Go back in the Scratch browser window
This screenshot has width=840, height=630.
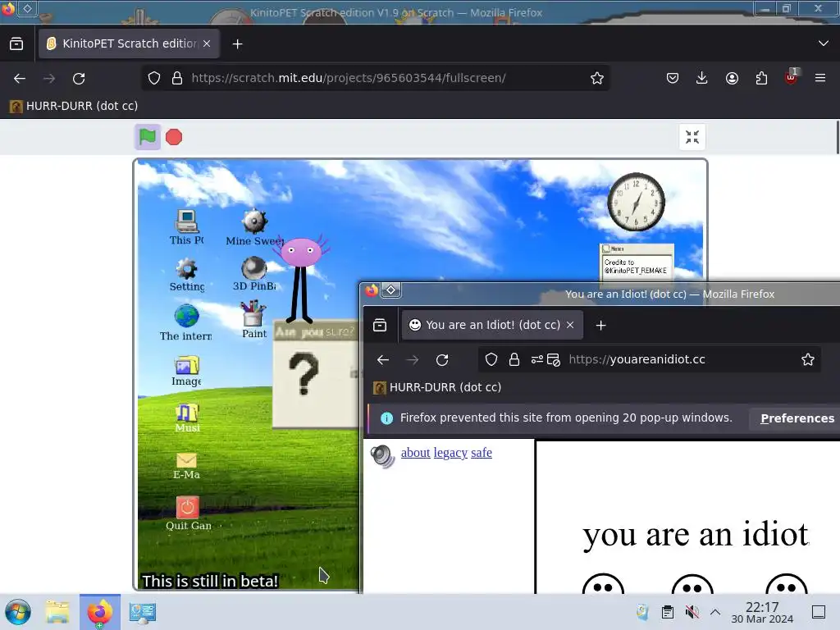click(x=20, y=78)
